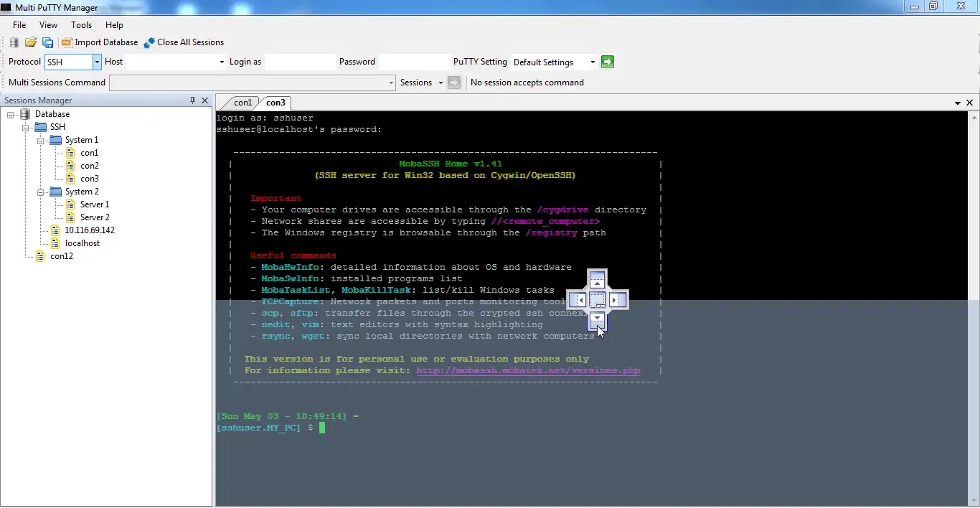Select localhost label in the tree
980x508 pixels.
83,243
